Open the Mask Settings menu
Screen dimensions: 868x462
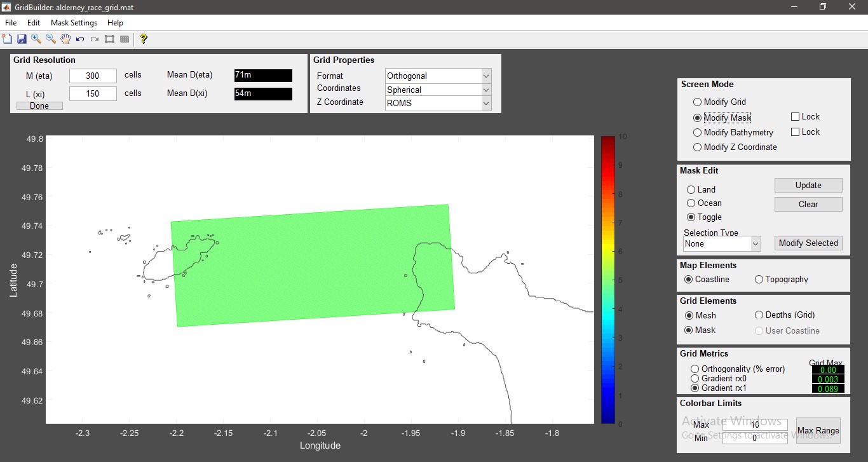[74, 23]
